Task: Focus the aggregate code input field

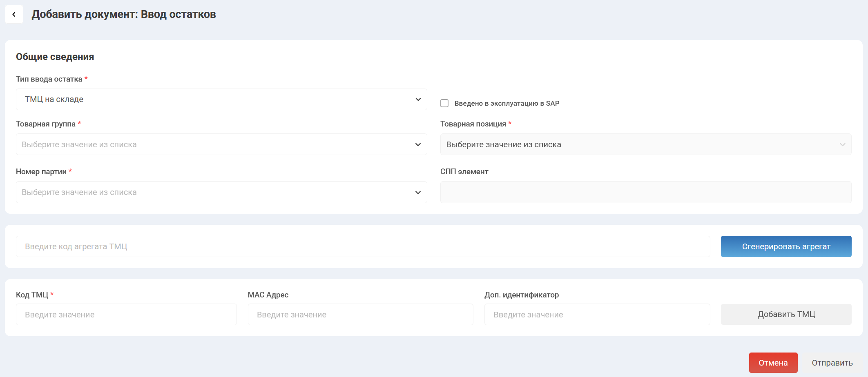Action: 363,246
